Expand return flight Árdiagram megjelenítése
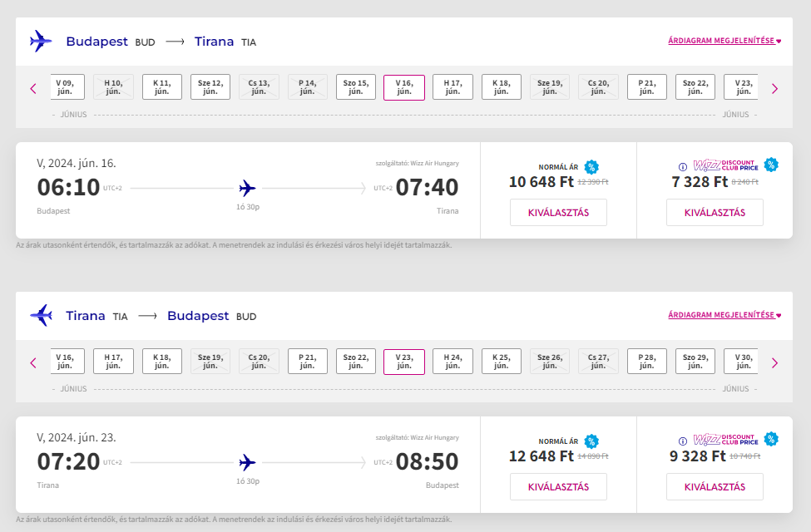811x532 pixels. coord(724,315)
